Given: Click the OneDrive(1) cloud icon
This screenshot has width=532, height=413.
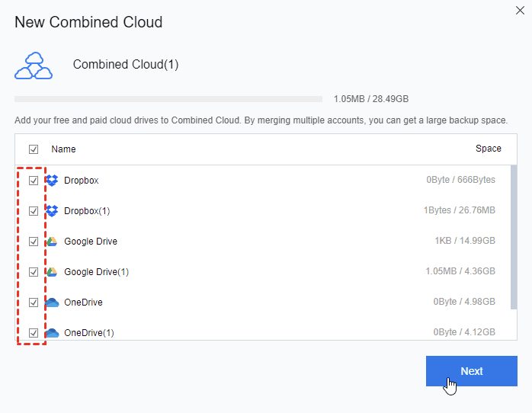Looking at the screenshot, I should (x=52, y=333).
